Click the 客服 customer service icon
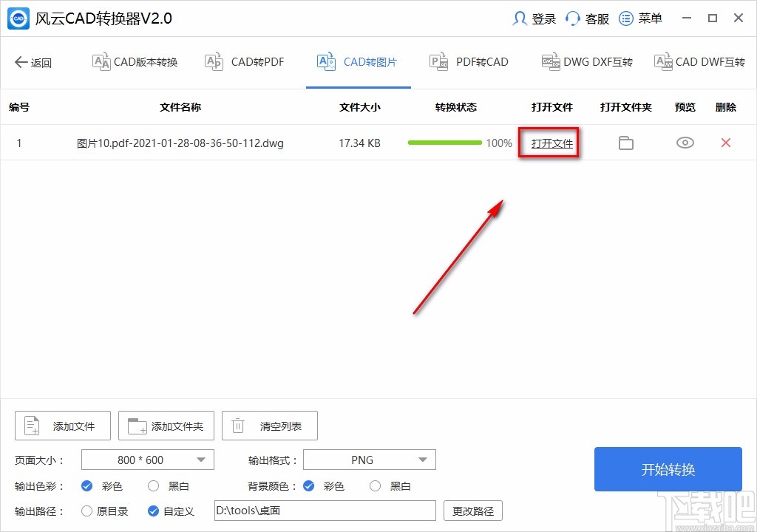The image size is (757, 532). pyautogui.click(x=573, y=18)
